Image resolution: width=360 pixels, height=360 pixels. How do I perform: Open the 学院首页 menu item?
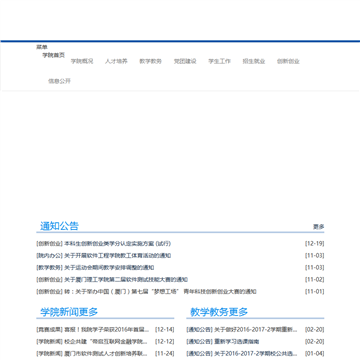53,55
